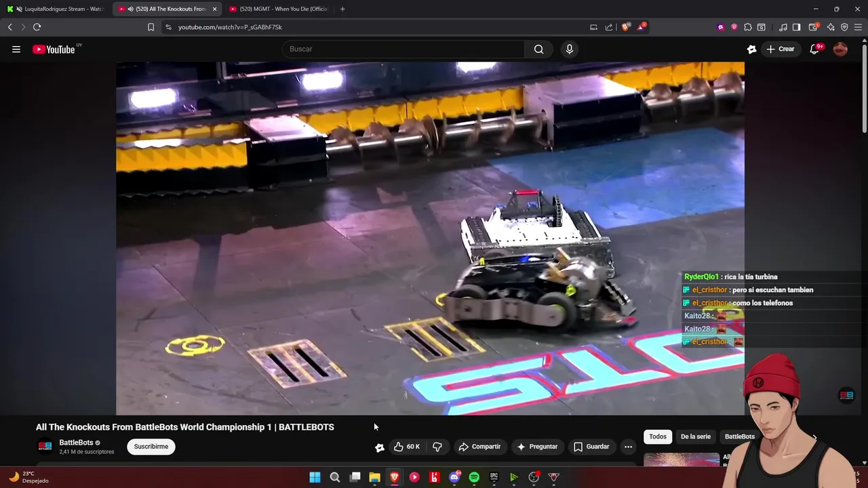This screenshot has height=488, width=868.
Task: Click the video title text
Action: 185,427
